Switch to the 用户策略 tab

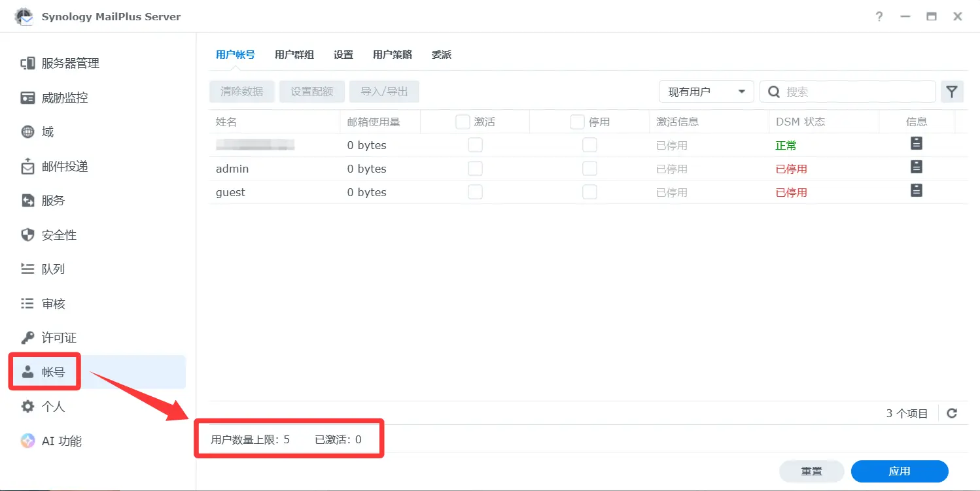tap(392, 55)
